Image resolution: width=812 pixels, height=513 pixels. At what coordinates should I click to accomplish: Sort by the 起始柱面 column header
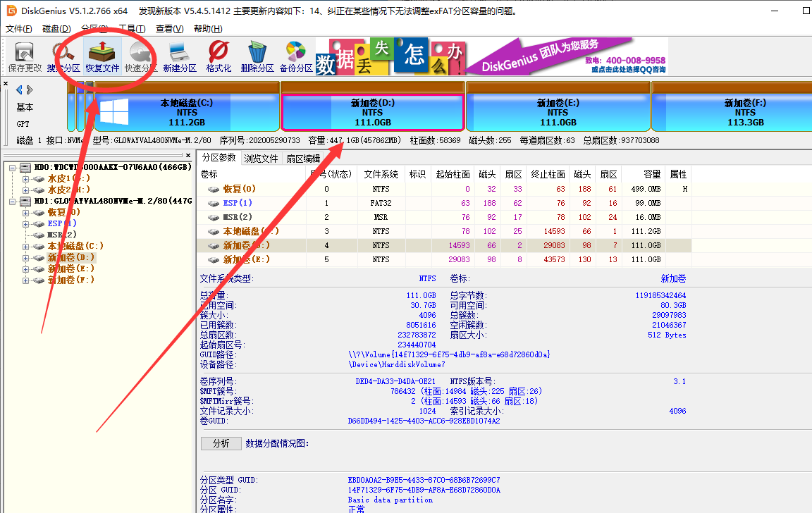click(x=453, y=175)
